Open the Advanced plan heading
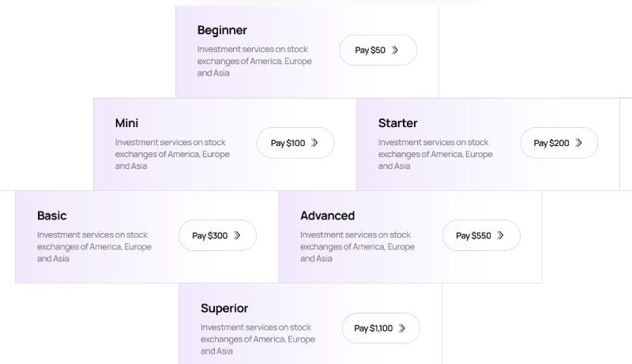 (327, 216)
